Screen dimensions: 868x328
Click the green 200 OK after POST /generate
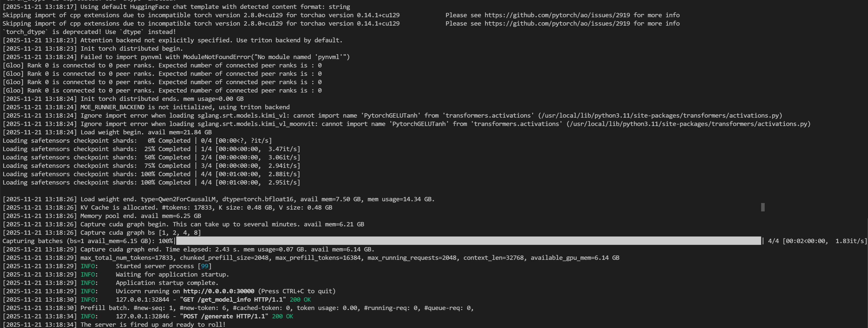pyautogui.click(x=282, y=317)
